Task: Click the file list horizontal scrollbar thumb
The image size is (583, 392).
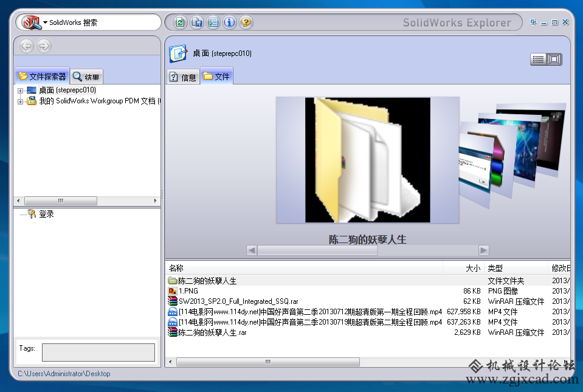Action: click(267, 362)
